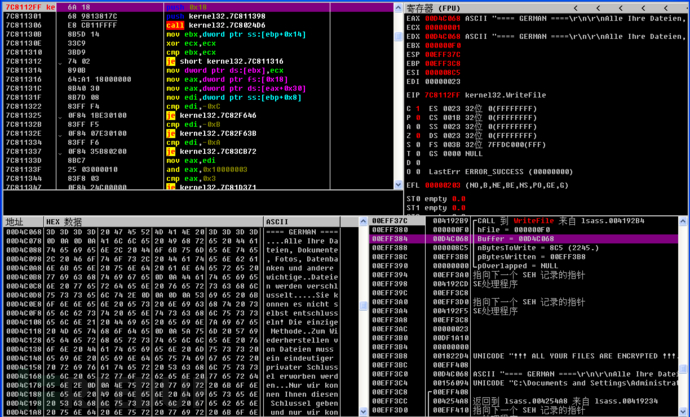Select the EDI register value 00000023
Screen dimensions: 690x417
click(443, 81)
